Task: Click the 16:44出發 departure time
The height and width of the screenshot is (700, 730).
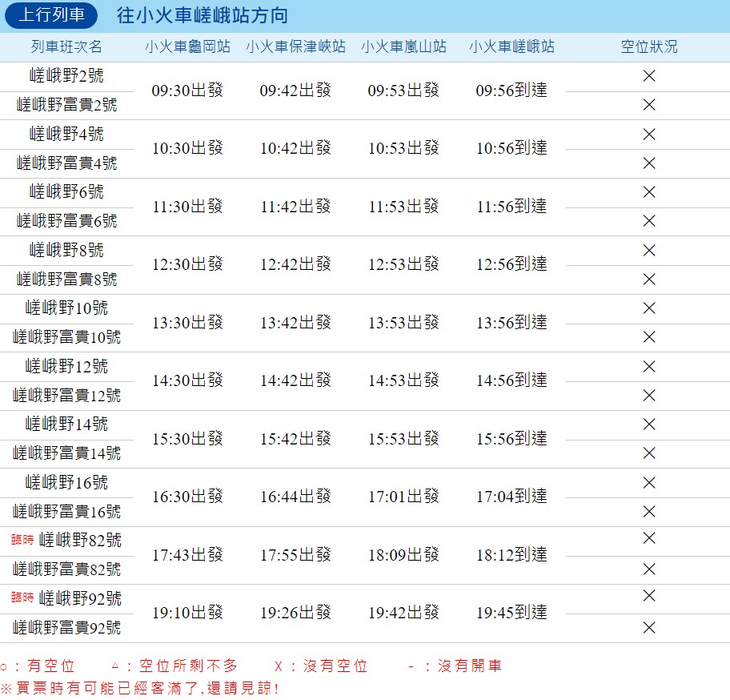Action: pyautogui.click(x=295, y=497)
